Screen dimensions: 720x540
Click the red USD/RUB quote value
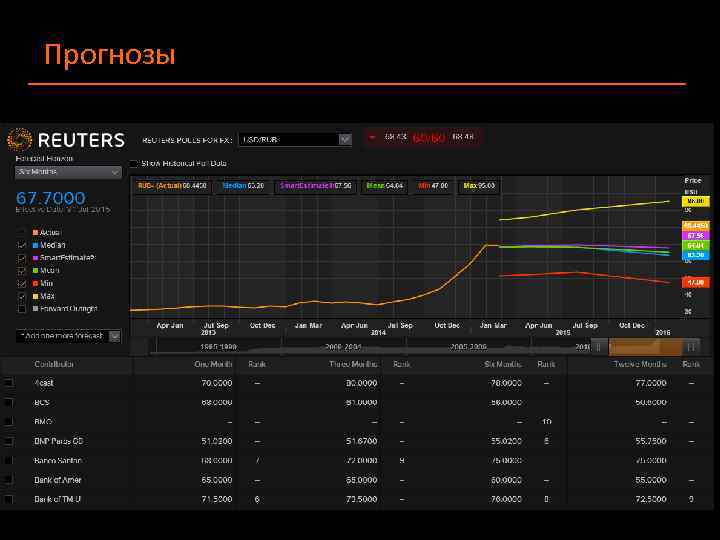(x=428, y=138)
